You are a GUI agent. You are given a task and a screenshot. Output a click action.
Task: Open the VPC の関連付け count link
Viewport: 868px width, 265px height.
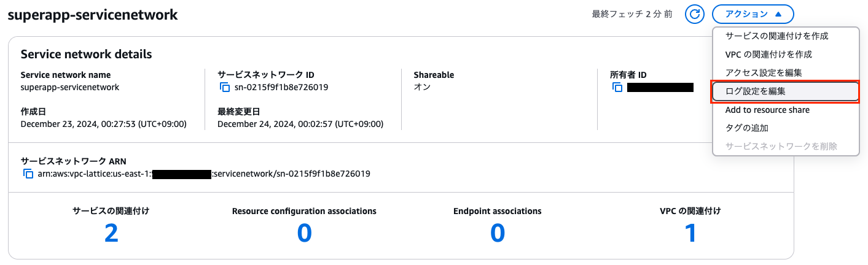pos(690,233)
